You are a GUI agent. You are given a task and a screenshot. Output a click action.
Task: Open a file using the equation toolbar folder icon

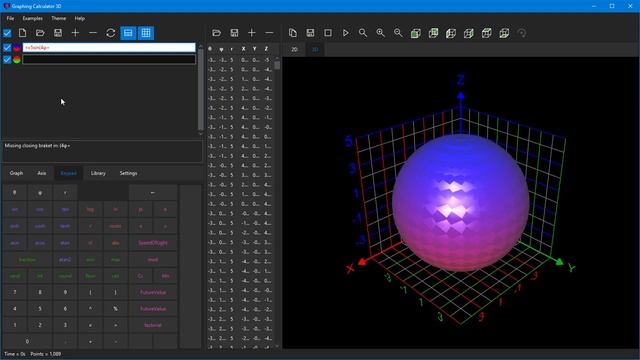tap(40, 33)
